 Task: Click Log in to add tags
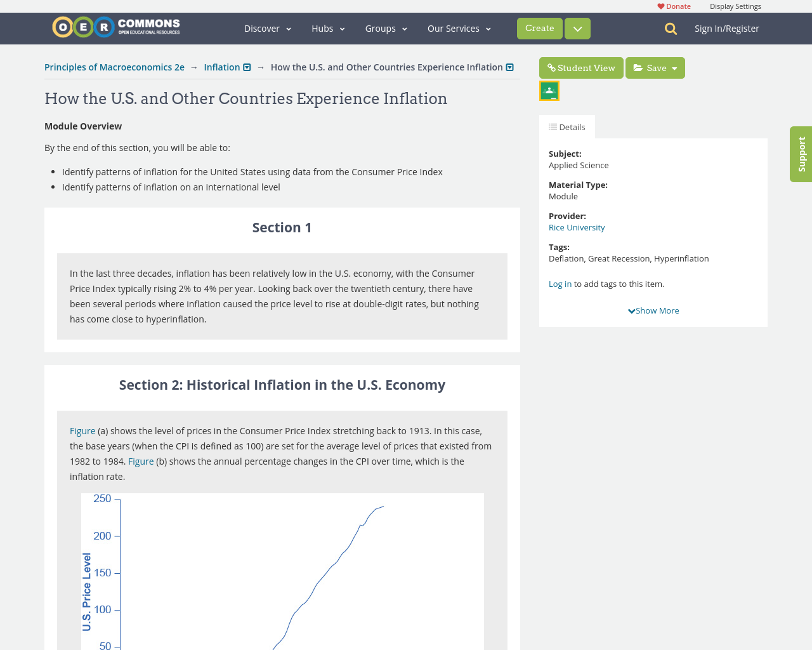(x=560, y=284)
